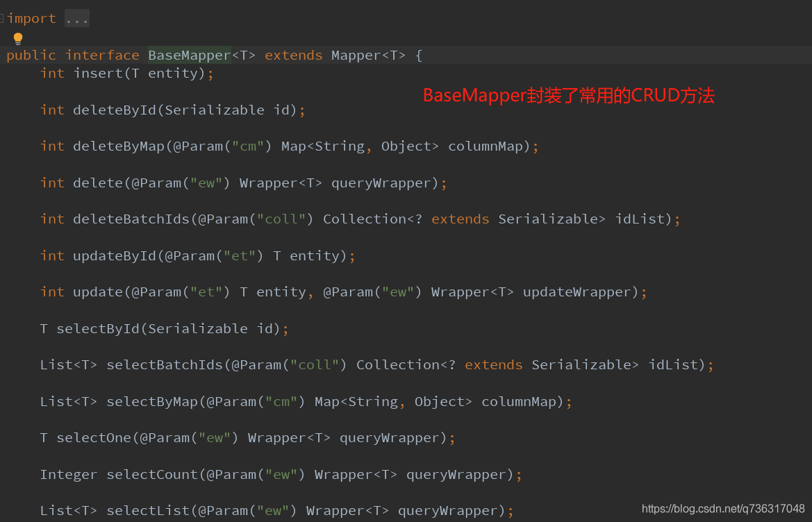Screen dimensions: 812x522
Task: Unfold the import ellipsis placeholder
Action: (x=76, y=19)
